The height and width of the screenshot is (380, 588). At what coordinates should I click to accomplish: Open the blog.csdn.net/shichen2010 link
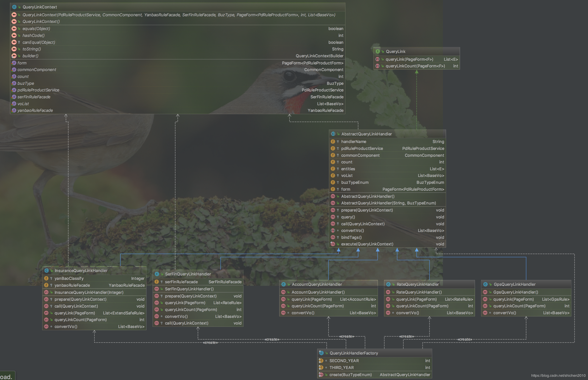558,375
